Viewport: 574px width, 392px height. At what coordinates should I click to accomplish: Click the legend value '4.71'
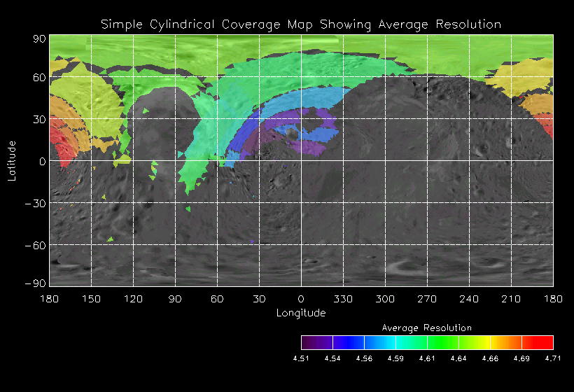coord(553,358)
